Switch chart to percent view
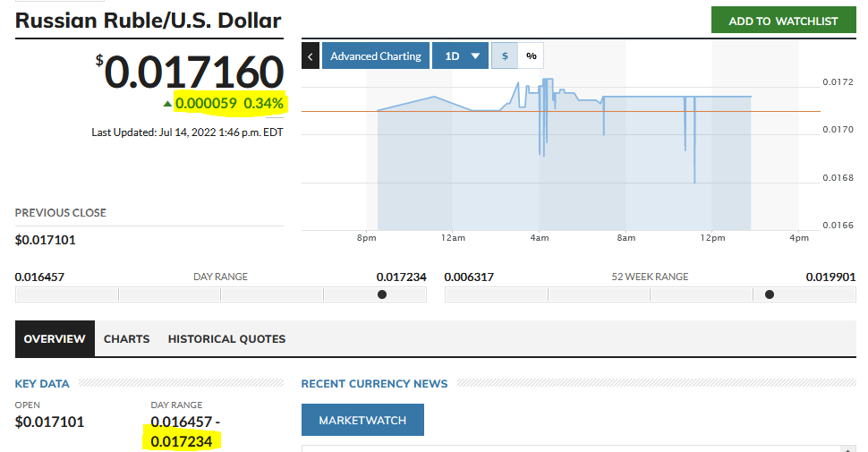This screenshot has height=452, width=868. click(531, 56)
